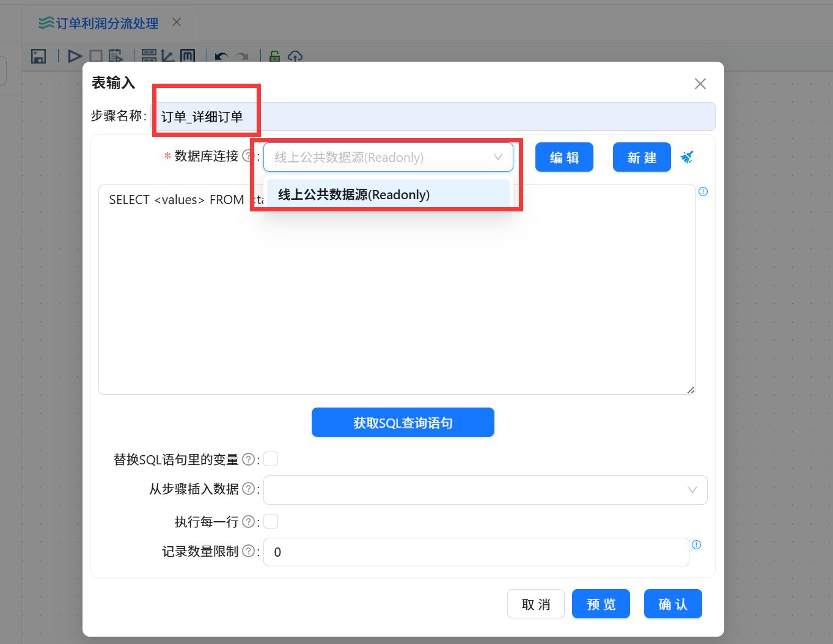Click the 新建 button

642,158
